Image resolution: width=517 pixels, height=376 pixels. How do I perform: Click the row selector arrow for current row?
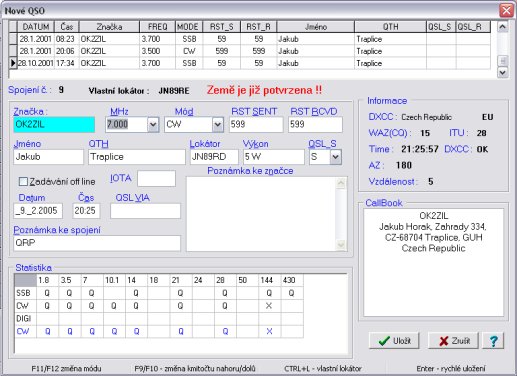coord(13,63)
